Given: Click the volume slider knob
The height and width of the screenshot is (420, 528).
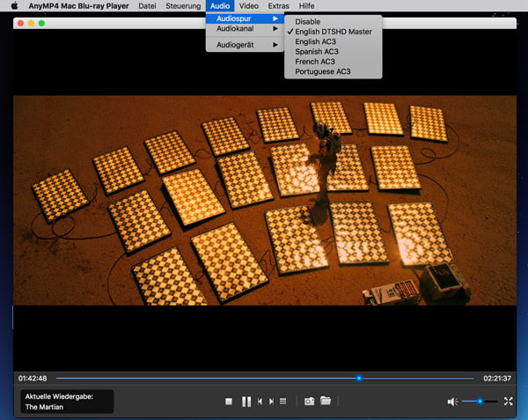Looking at the screenshot, I should [x=480, y=402].
